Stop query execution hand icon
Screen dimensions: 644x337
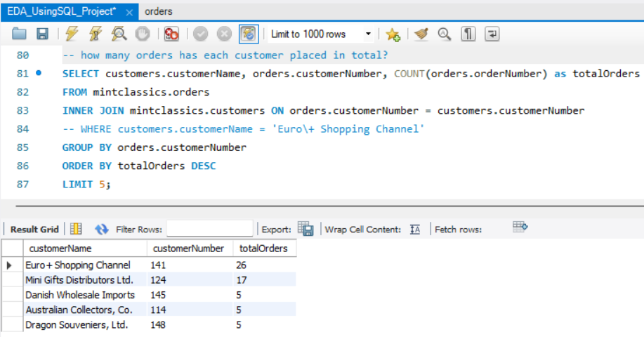tap(143, 34)
